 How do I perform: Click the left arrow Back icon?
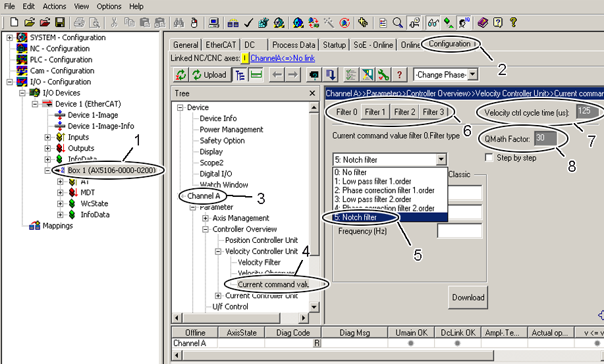pos(277,74)
